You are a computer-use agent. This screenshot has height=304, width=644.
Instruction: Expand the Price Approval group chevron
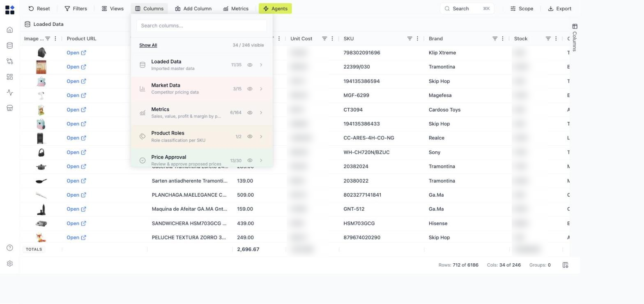point(261,160)
